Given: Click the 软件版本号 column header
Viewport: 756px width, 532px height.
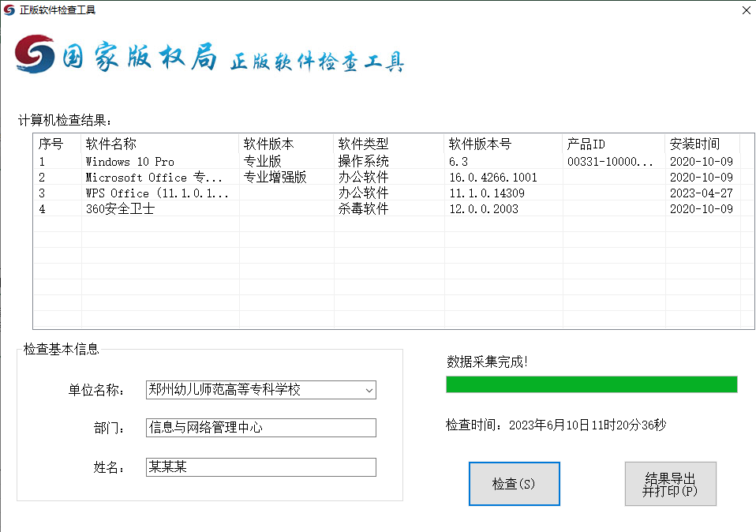Looking at the screenshot, I should (x=503, y=144).
